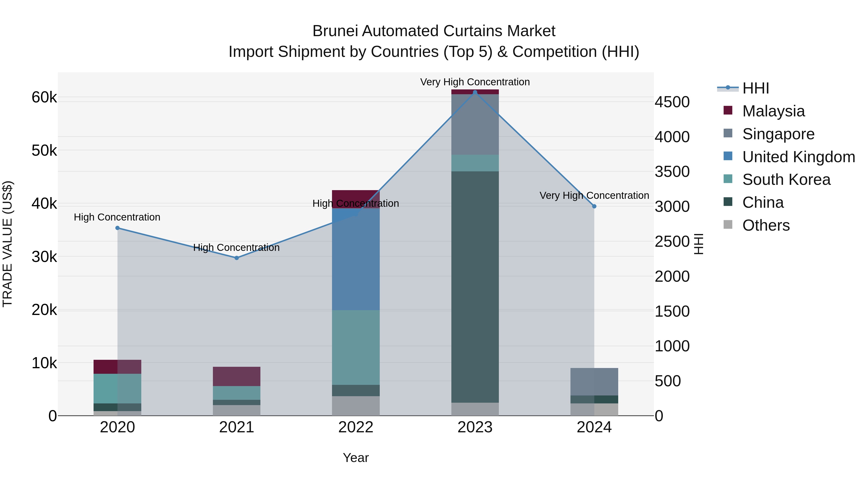Image resolution: width=868 pixels, height=488 pixels.
Task: Click the China bar segment for 2023
Action: pyautogui.click(x=475, y=287)
